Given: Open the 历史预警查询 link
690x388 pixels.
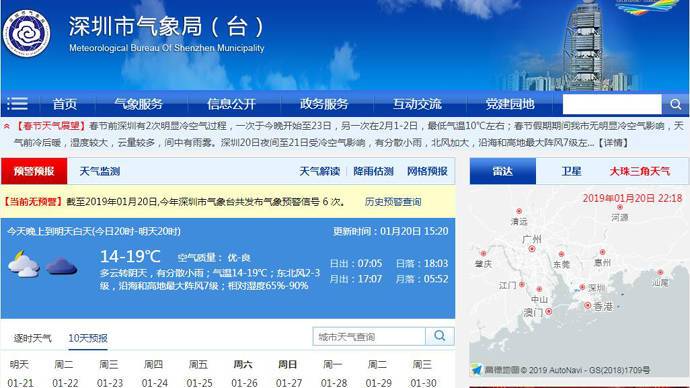Looking at the screenshot, I should (393, 202).
